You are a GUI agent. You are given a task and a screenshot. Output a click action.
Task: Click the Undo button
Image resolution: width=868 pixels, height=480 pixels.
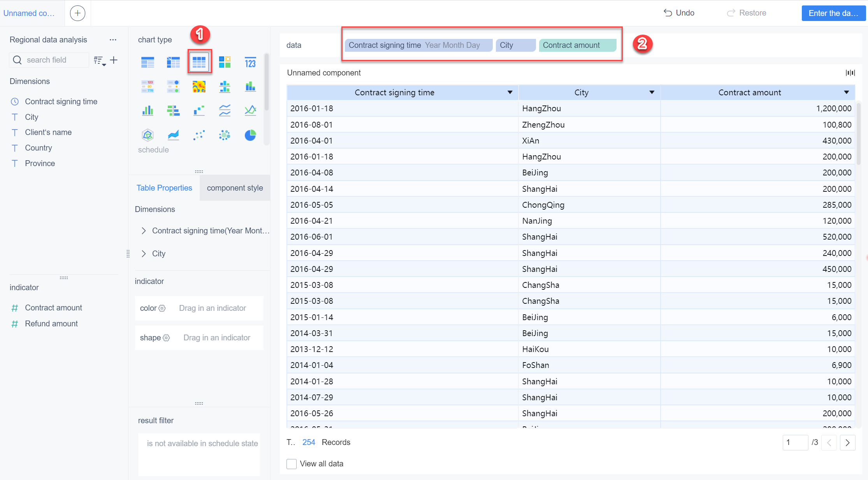(x=679, y=13)
